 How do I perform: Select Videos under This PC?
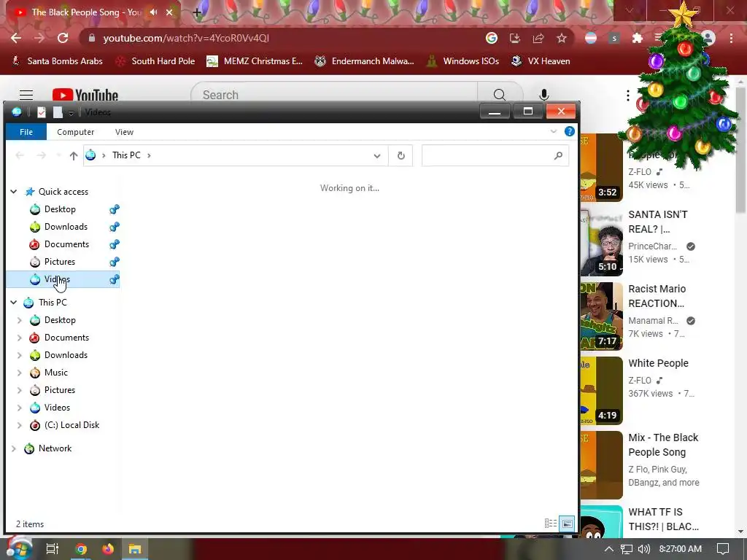57,408
